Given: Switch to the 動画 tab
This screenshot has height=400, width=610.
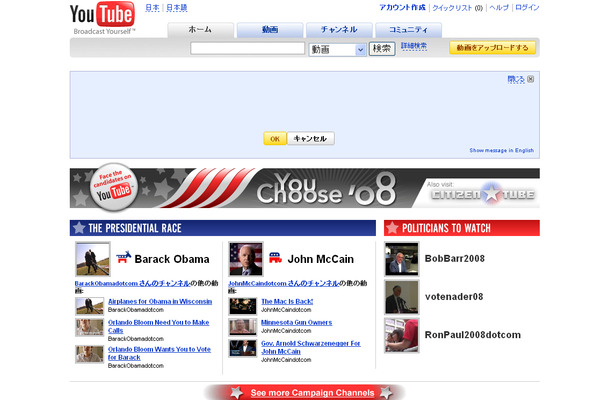Looking at the screenshot, I should coord(270,30).
